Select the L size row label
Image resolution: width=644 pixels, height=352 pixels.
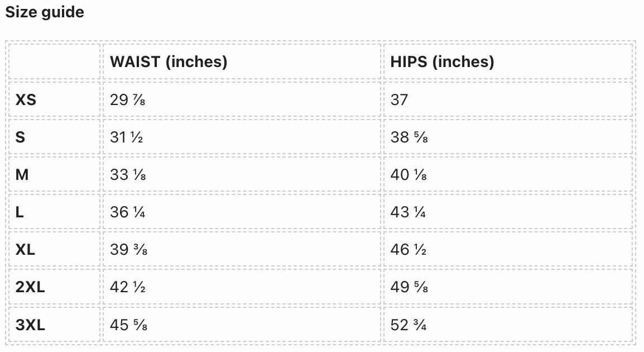tap(20, 212)
